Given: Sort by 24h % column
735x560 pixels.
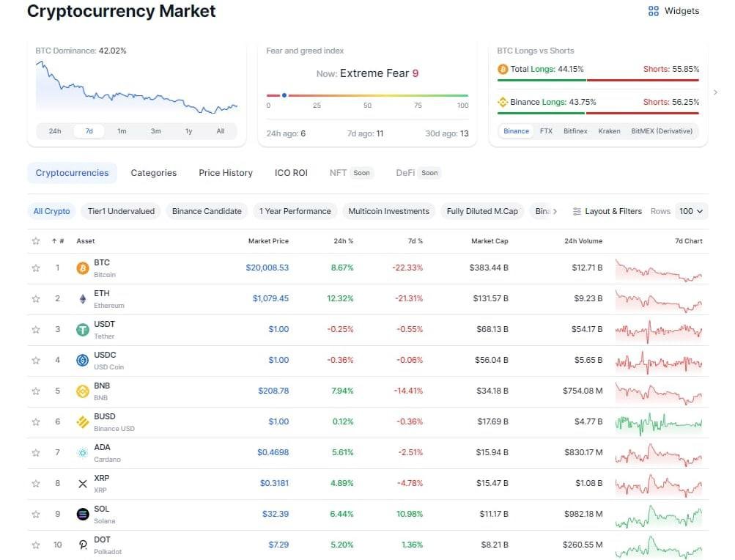Looking at the screenshot, I should 343,241.
